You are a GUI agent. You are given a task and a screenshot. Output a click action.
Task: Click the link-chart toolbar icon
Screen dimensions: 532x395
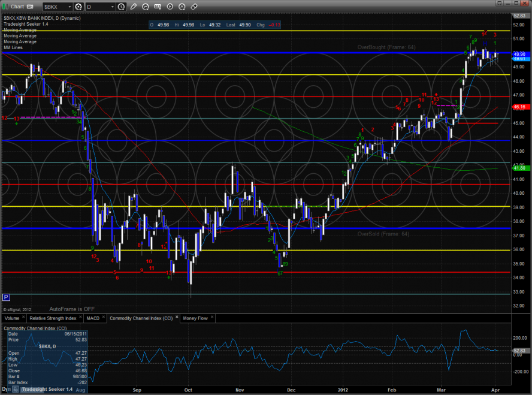click(x=194, y=7)
